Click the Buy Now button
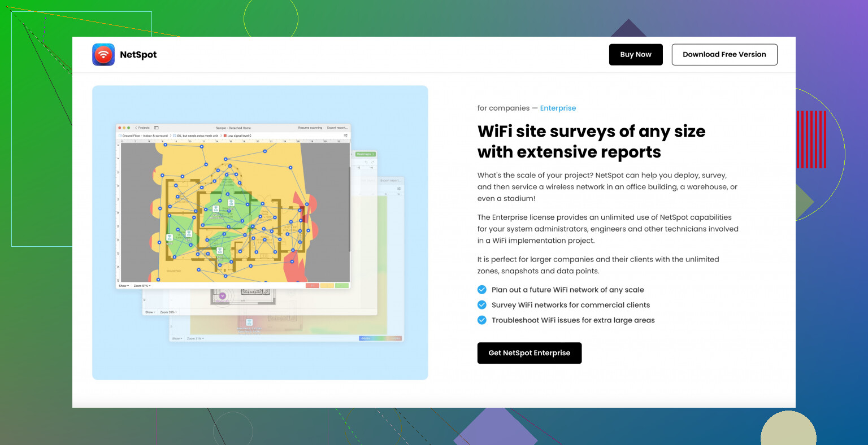868x445 pixels. (x=636, y=55)
